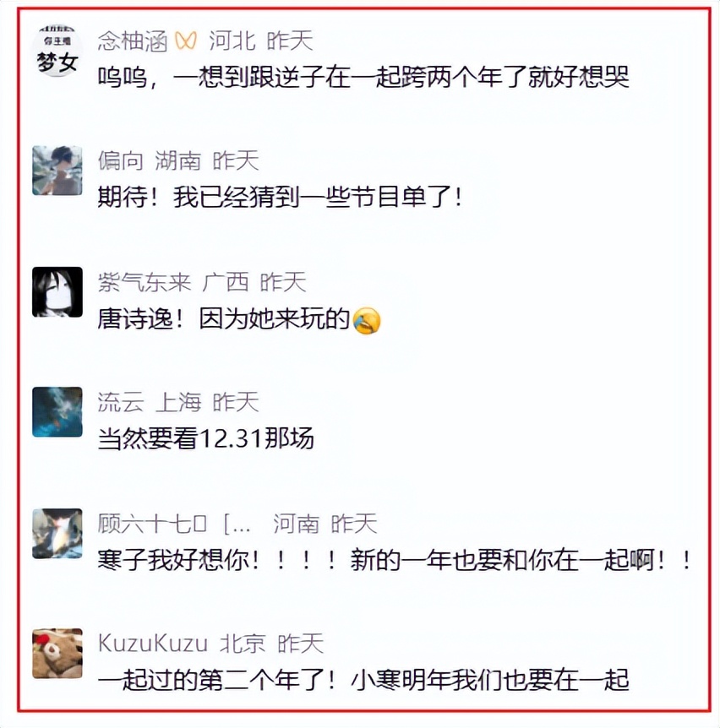Click the username 紫气东来
720x728 pixels.
click(145, 282)
